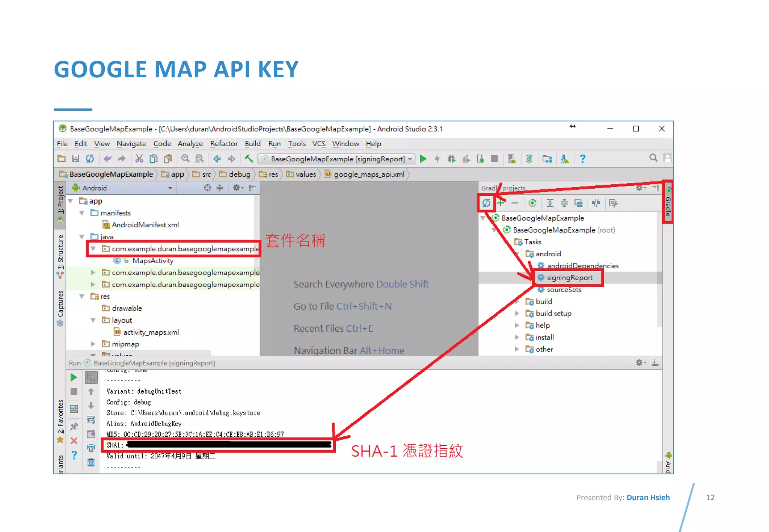Screen dimensions: 769x532
Task: Click the toolbar search magnifier icon
Action: 653,158
